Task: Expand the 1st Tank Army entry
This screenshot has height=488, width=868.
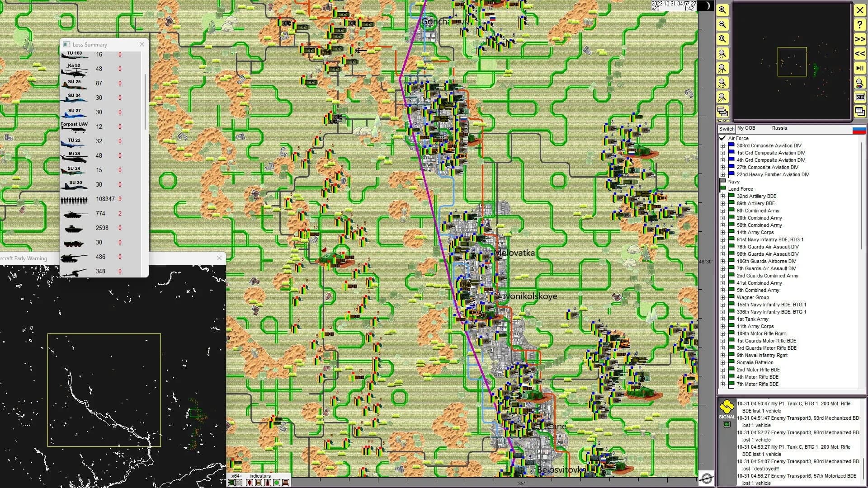Action: tap(723, 319)
